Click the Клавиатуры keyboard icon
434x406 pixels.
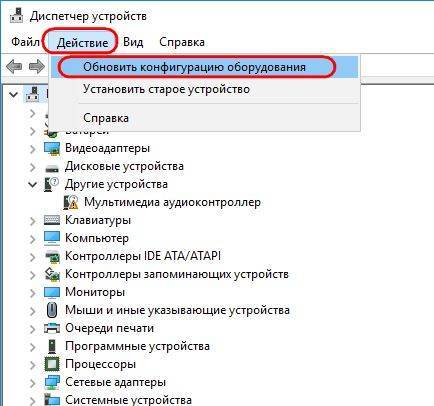(x=52, y=220)
